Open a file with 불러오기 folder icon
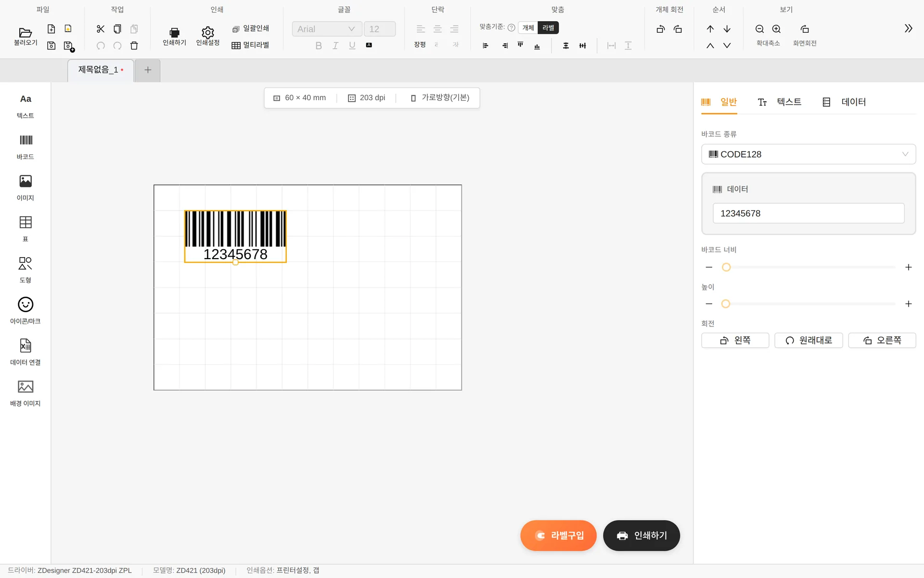 pos(26,36)
